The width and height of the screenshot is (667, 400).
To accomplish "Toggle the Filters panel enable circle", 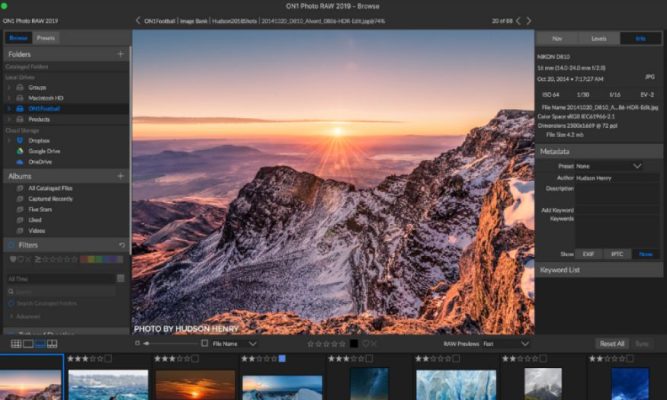I will pyautogui.click(x=11, y=245).
